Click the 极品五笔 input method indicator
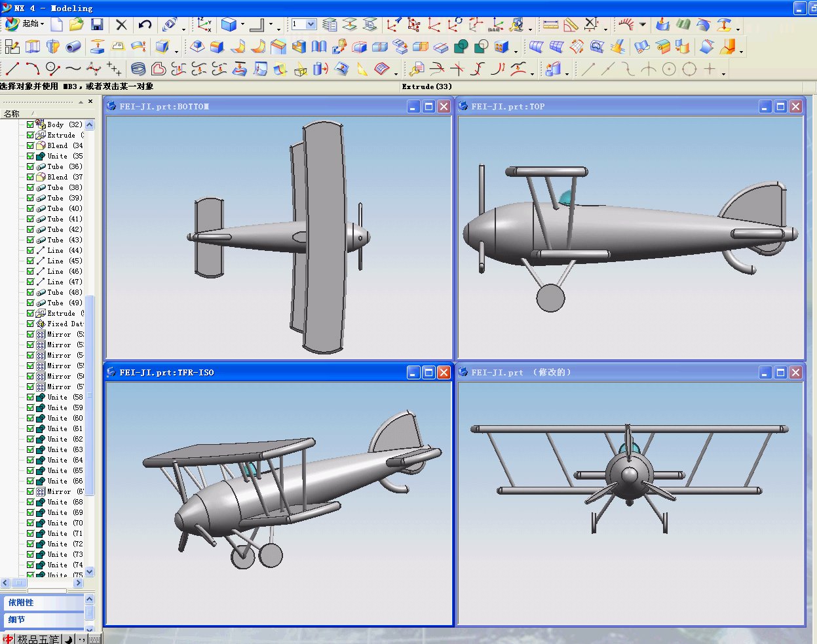 (38, 639)
